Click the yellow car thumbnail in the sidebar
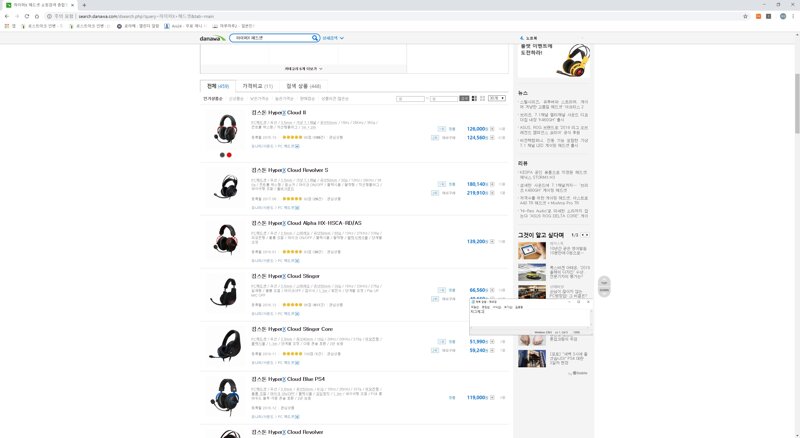This screenshot has width=800, height=438. (x=532, y=273)
